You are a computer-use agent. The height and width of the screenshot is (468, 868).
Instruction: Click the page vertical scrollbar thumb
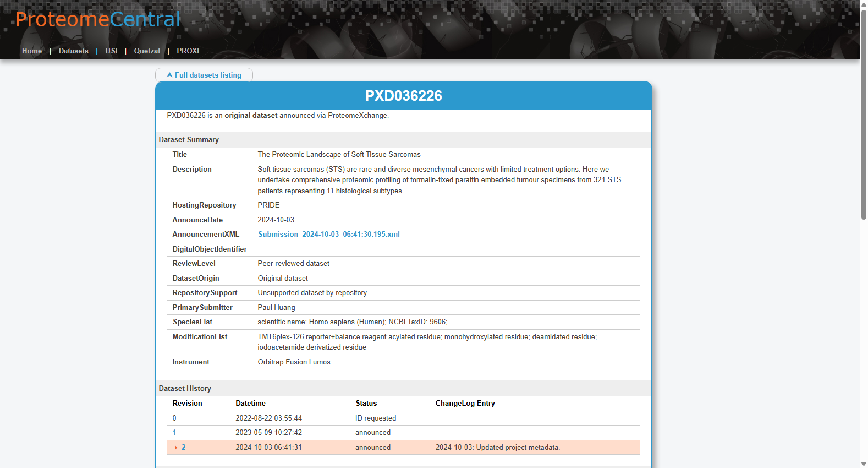(864, 115)
